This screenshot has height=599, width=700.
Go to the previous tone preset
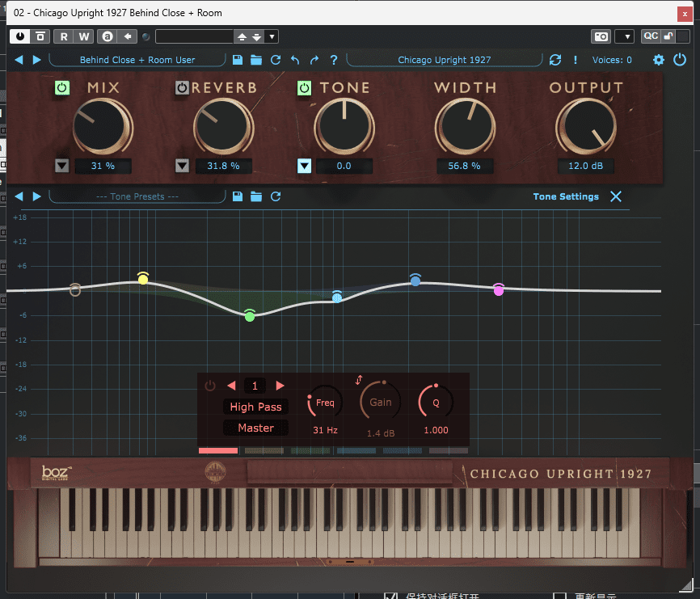click(19, 196)
